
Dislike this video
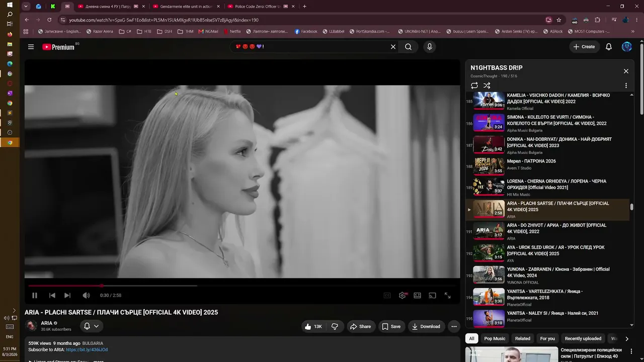point(335,327)
